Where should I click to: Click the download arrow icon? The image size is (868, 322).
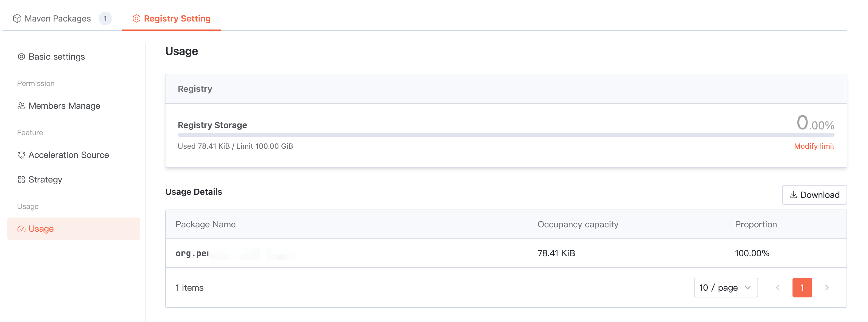[x=793, y=195]
